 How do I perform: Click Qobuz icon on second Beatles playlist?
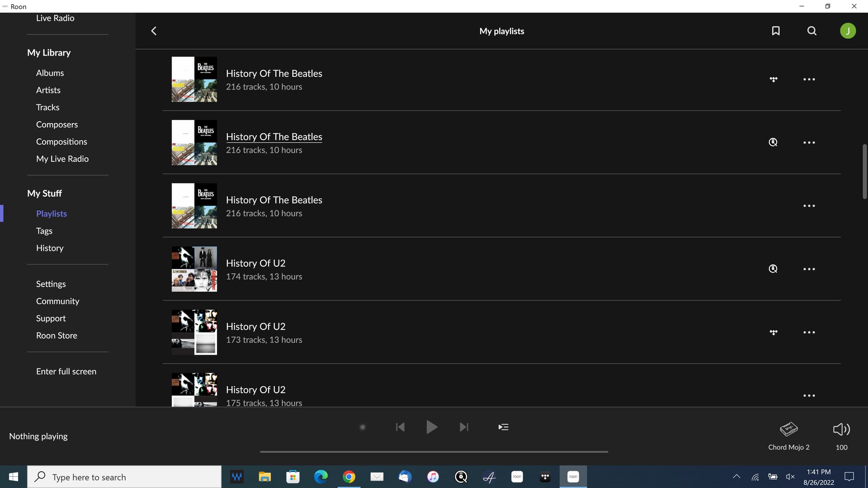point(773,142)
